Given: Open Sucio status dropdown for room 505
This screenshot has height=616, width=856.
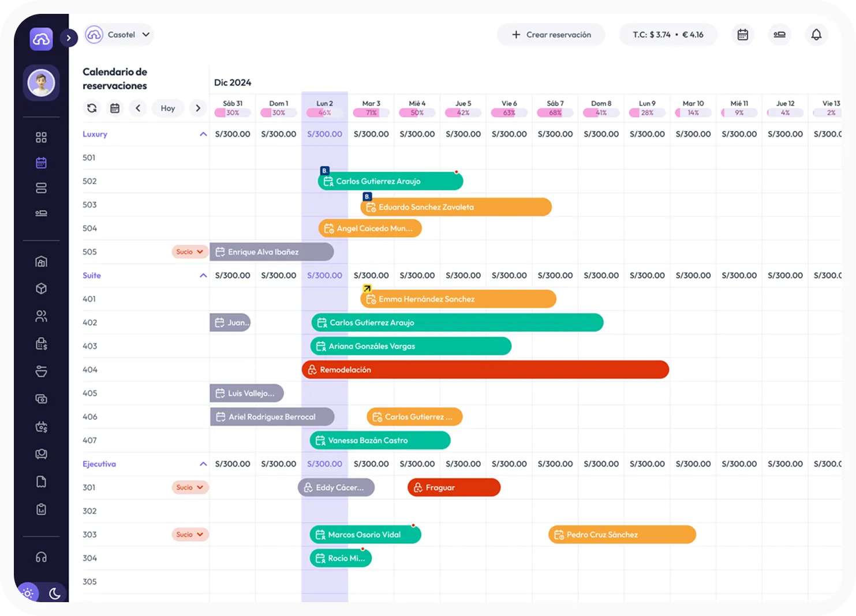Looking at the screenshot, I should tap(190, 252).
